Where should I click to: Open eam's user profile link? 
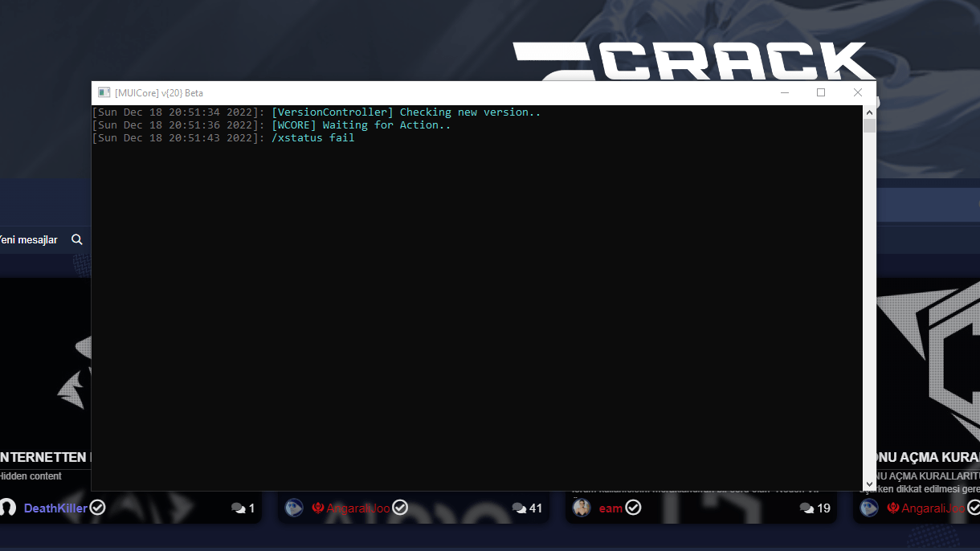[610, 508]
